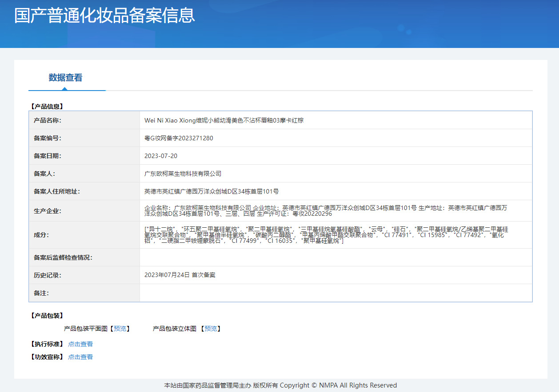Open 预览 for 产品包装立体图
This screenshot has width=559, height=392.
click(x=210, y=329)
